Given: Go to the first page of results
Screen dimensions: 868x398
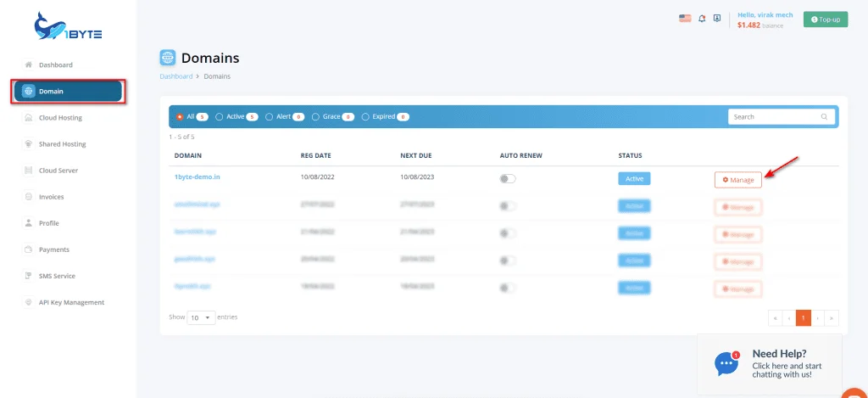Looking at the screenshot, I should click(775, 318).
